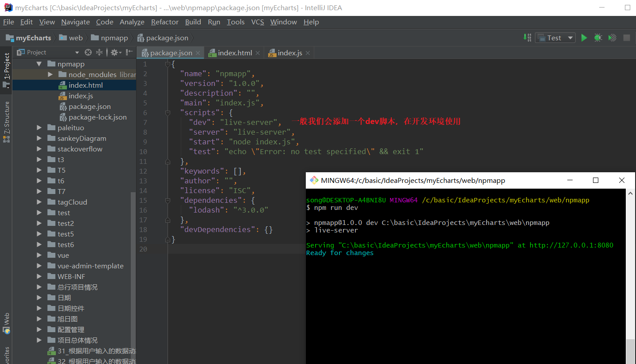Click the Git Bash icon in the MINGW64 title bar
The width and height of the screenshot is (636, 364).
pyautogui.click(x=314, y=180)
